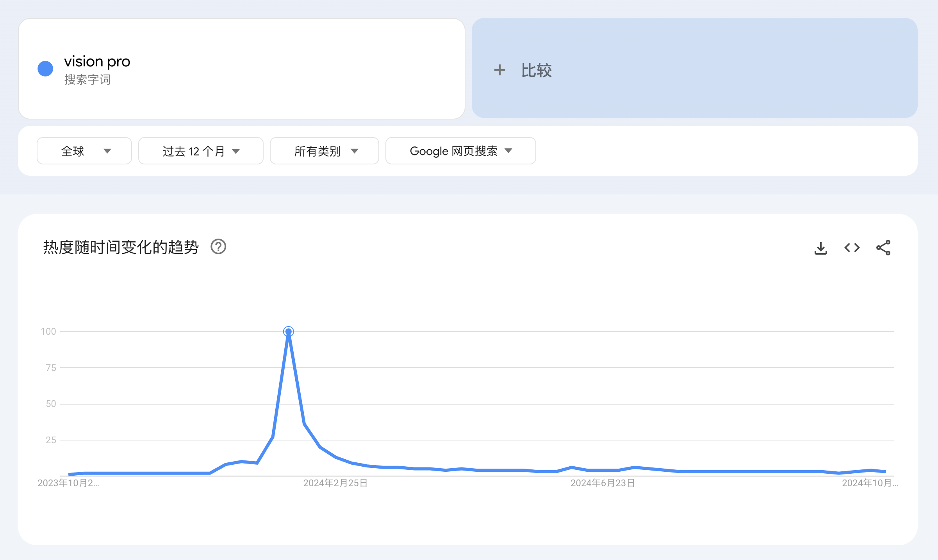The width and height of the screenshot is (938, 560).
Task: Open the 所有类别 category dropdown
Action: 324,151
